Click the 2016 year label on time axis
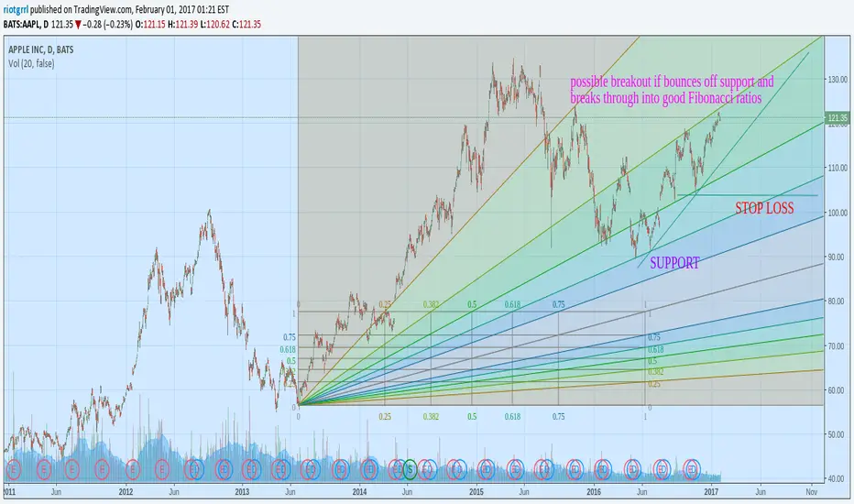This screenshot has height=504, width=854. pos(594,491)
